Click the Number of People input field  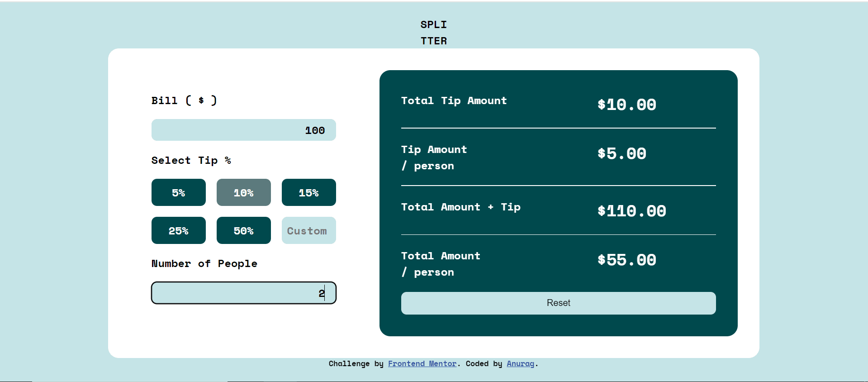243,293
